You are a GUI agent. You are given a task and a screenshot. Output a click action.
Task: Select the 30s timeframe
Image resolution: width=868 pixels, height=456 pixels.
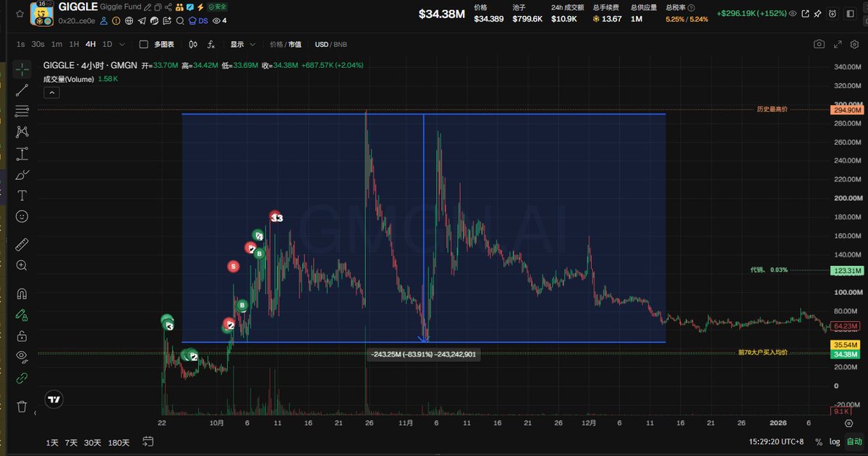pyautogui.click(x=38, y=44)
